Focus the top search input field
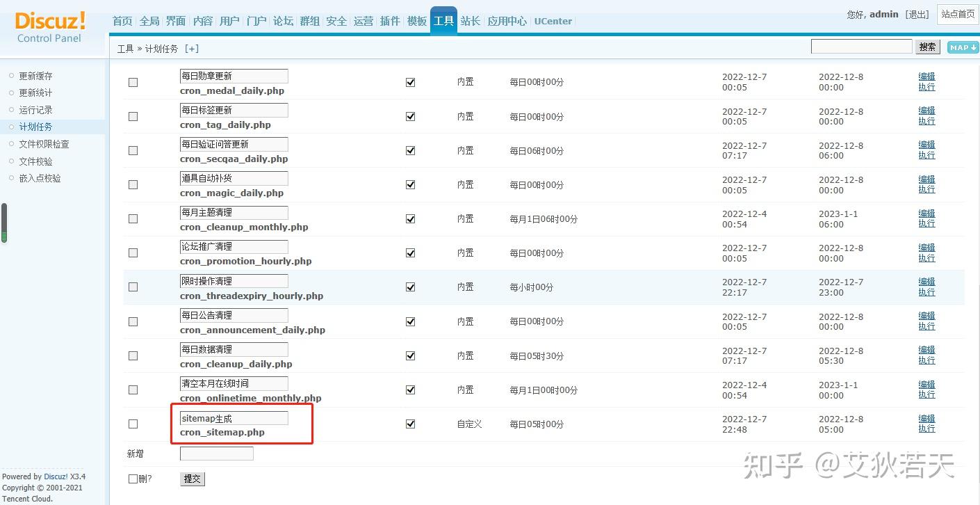The width and height of the screenshot is (980, 505). click(x=861, y=47)
